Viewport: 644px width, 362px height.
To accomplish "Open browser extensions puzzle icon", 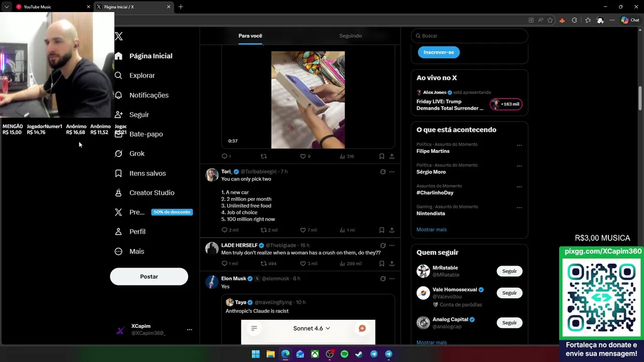I will click(575, 20).
